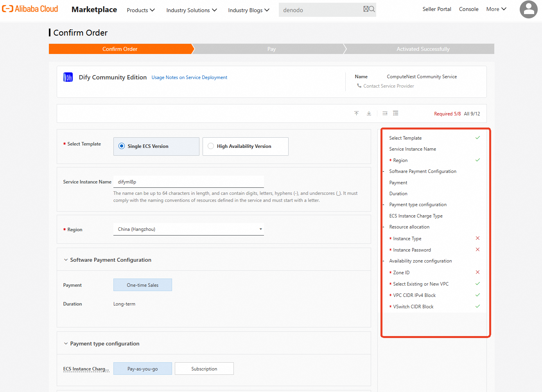Open Console in top navigation
The height and width of the screenshot is (392, 542).
point(468,9)
